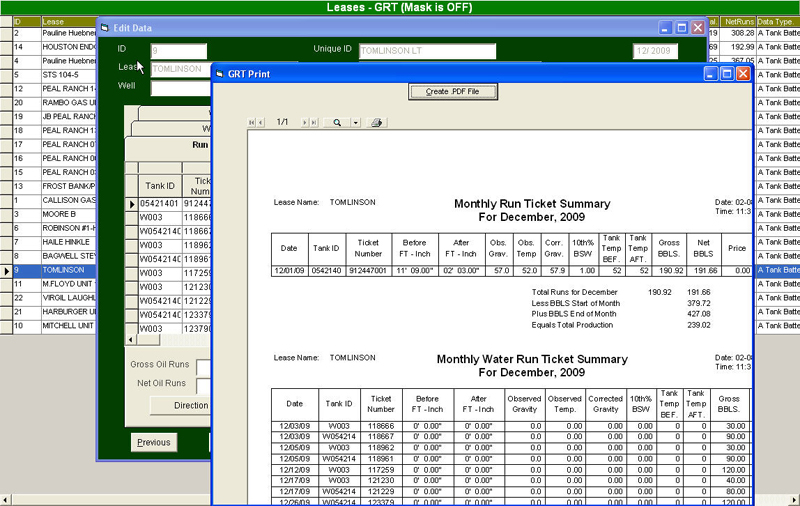
Task: Click cell 05421401 in Tank ID column
Action: click(160, 204)
